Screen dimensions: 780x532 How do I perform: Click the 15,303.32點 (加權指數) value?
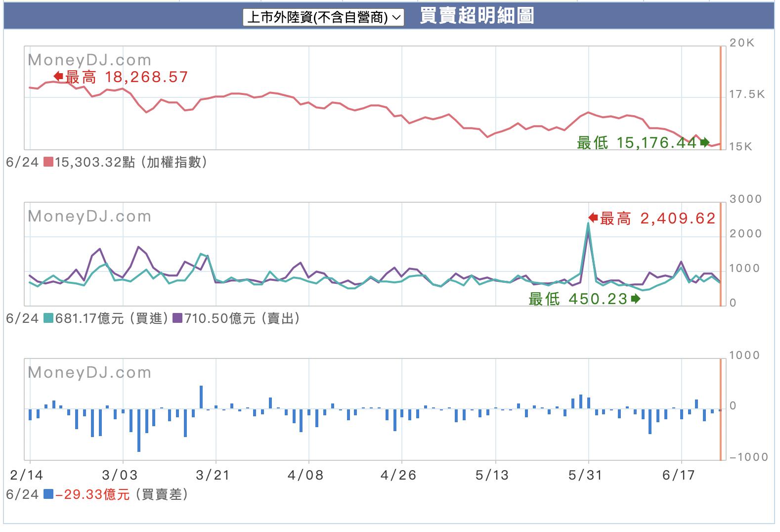[x=131, y=162]
